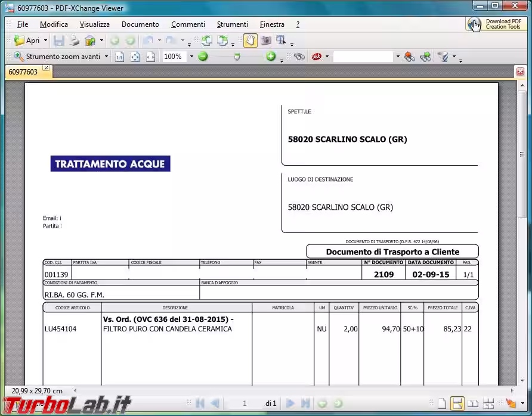Expand the Apri open dropdown arrow

pos(45,41)
